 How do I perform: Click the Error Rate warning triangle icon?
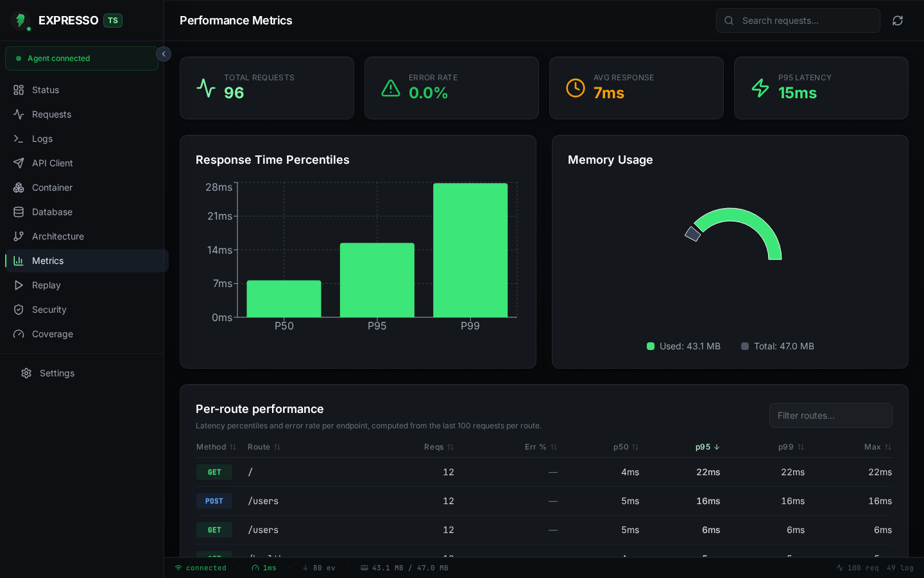391,88
